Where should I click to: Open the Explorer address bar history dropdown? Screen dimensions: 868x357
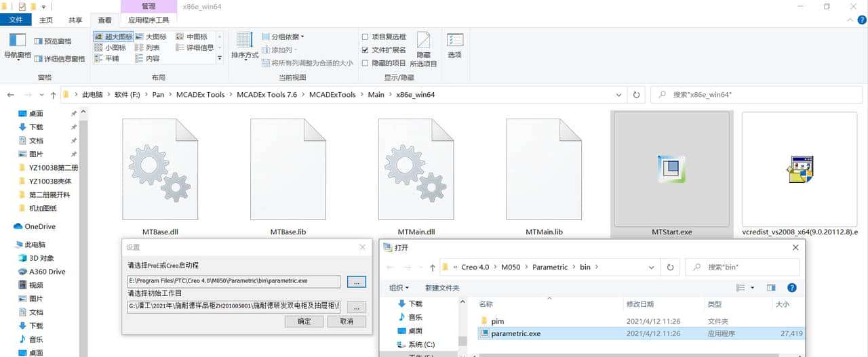click(x=620, y=95)
